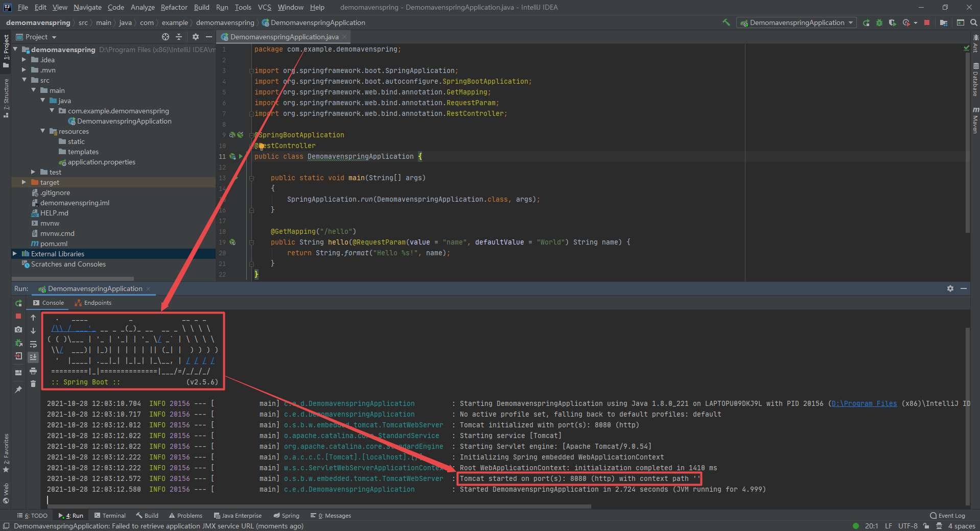Screen dimensions: 980x531
Task: Toggle the Database tool window on the right edge
Action: click(975, 80)
